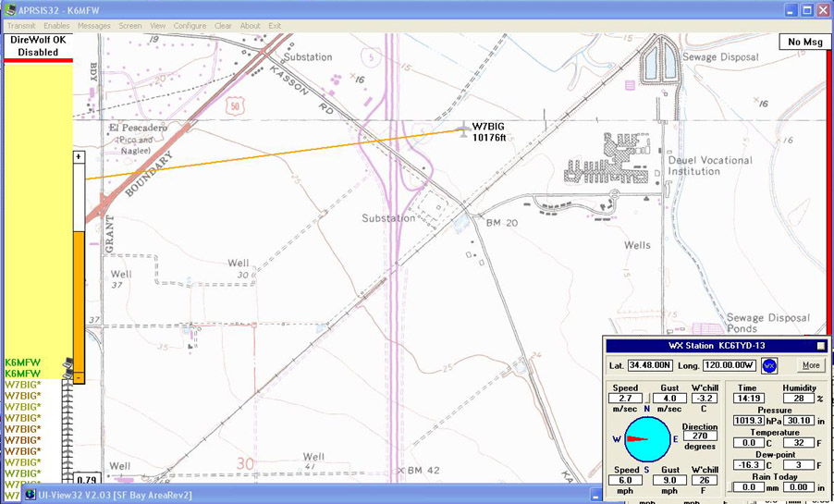Click the wind direction compass dial
This screenshot has width=834, height=504.
point(646,438)
